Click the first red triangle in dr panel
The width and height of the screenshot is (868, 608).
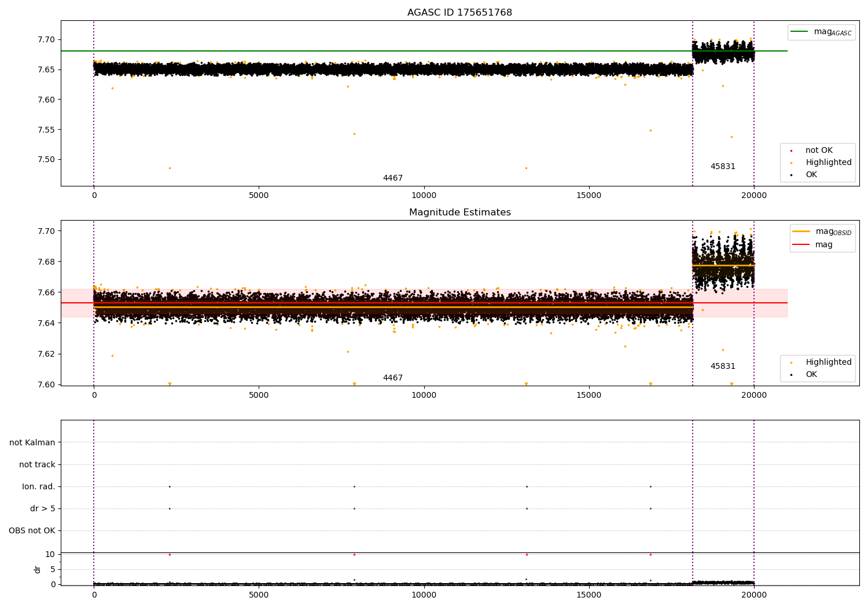click(170, 555)
